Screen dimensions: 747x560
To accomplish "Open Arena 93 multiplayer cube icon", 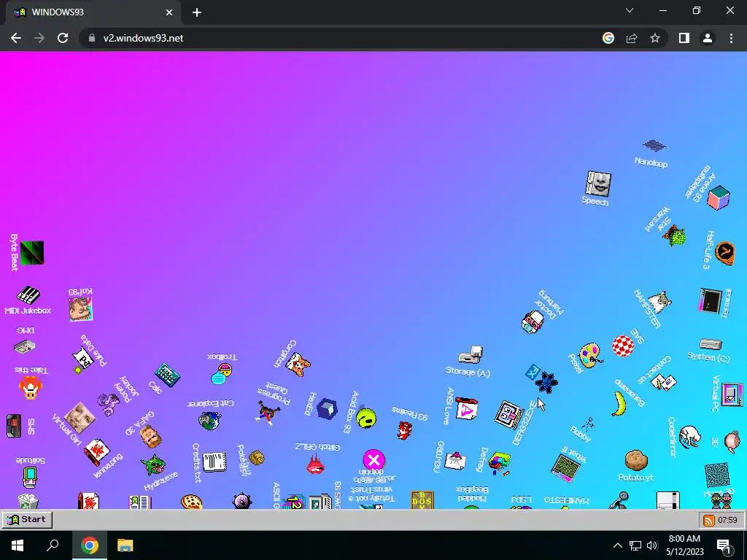I will 719,198.
